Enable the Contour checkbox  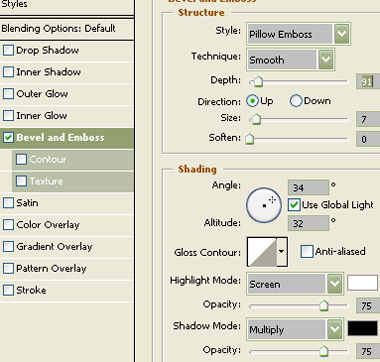[x=21, y=159]
